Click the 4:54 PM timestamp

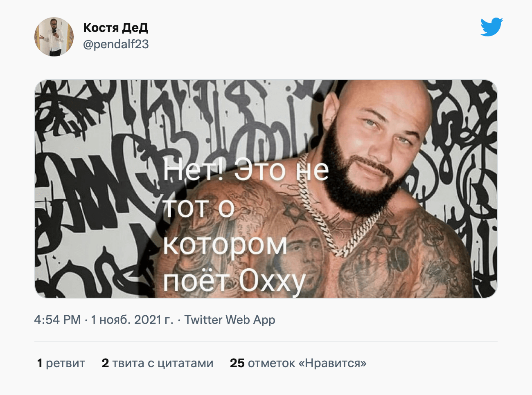[57, 319]
